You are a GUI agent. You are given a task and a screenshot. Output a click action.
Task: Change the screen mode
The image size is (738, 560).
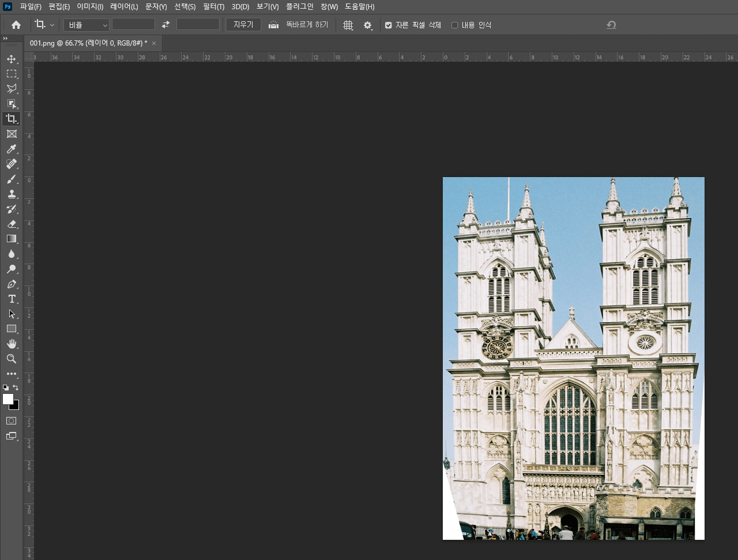[x=12, y=436]
